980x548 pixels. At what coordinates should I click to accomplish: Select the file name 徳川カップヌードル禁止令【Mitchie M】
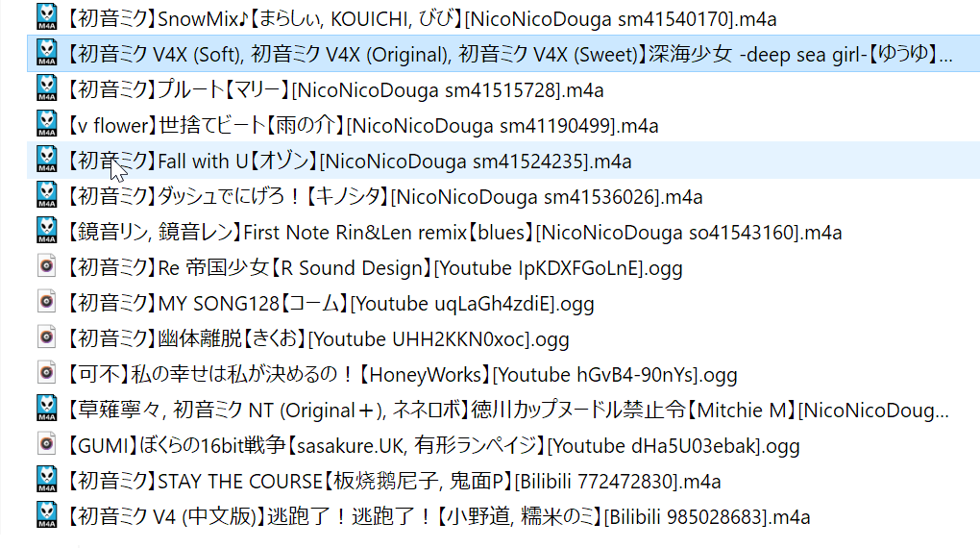[508, 411]
